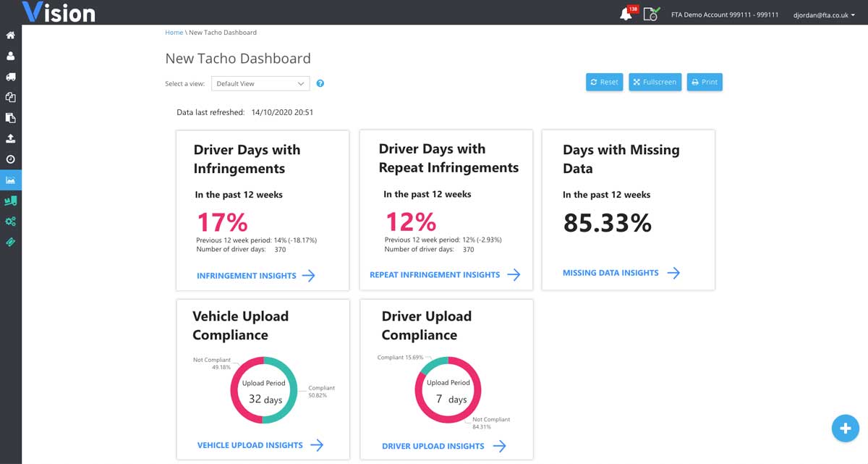Click the green ticket icon in the sidebar
This screenshot has height=464, width=868.
coord(11,242)
